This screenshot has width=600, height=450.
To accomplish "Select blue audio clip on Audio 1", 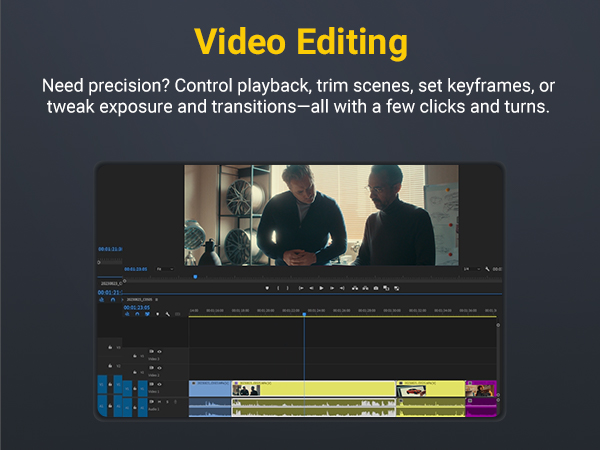I will 210,407.
